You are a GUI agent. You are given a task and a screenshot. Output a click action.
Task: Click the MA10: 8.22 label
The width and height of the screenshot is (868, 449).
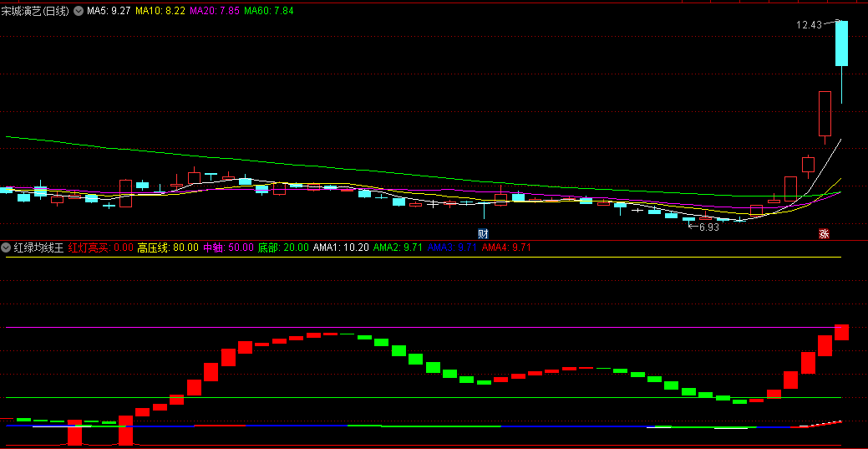160,11
